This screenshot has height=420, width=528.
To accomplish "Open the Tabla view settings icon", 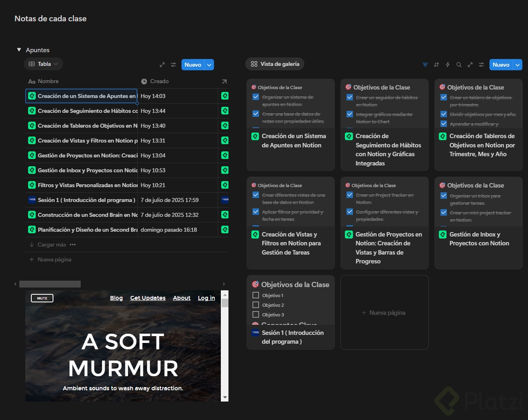I will click(x=173, y=65).
